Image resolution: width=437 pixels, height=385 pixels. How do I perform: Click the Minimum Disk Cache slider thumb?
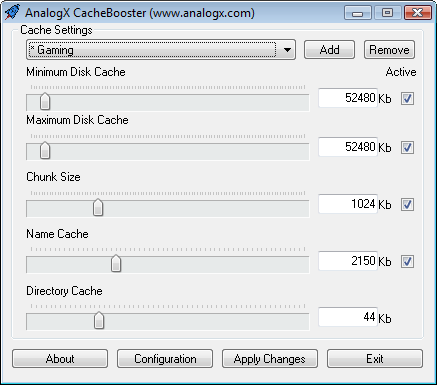45,101
